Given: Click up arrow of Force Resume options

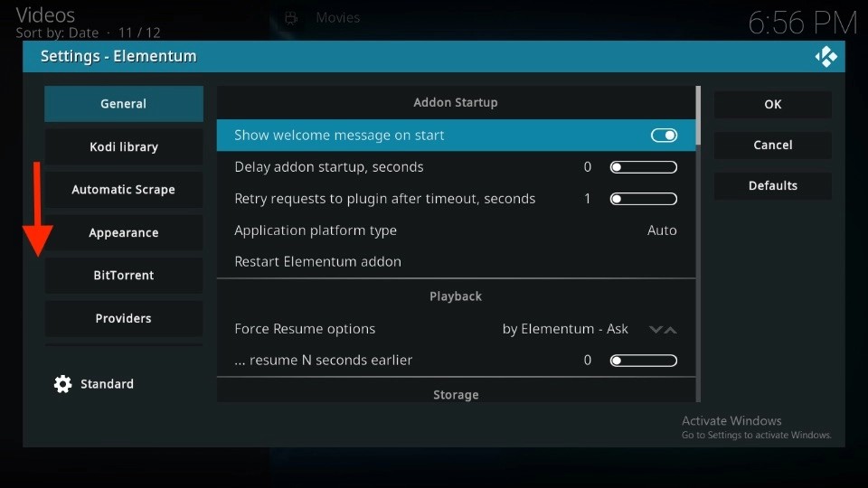Looking at the screenshot, I should (x=670, y=330).
